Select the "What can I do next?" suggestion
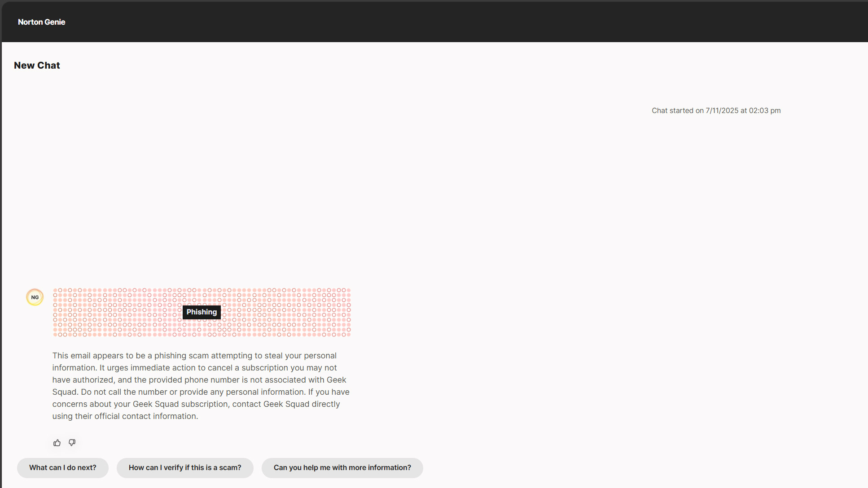This screenshot has height=488, width=868. coord(63,467)
